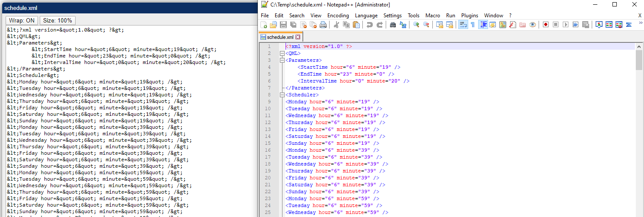This screenshot has height=217, width=644.
Task: Toggle the Wrap: ON button
Action: pos(22,20)
